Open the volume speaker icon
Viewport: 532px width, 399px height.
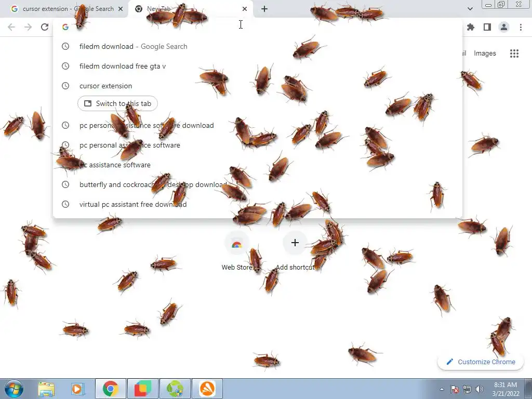click(479, 389)
